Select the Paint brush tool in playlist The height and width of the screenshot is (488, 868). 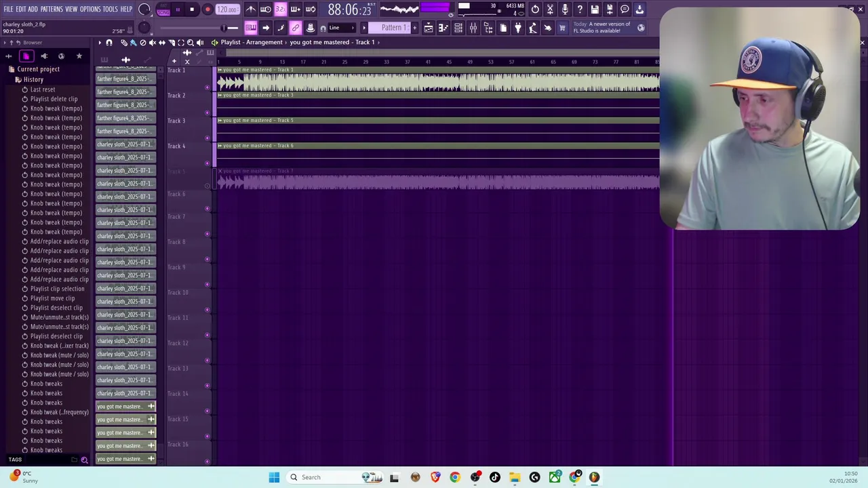click(x=133, y=42)
